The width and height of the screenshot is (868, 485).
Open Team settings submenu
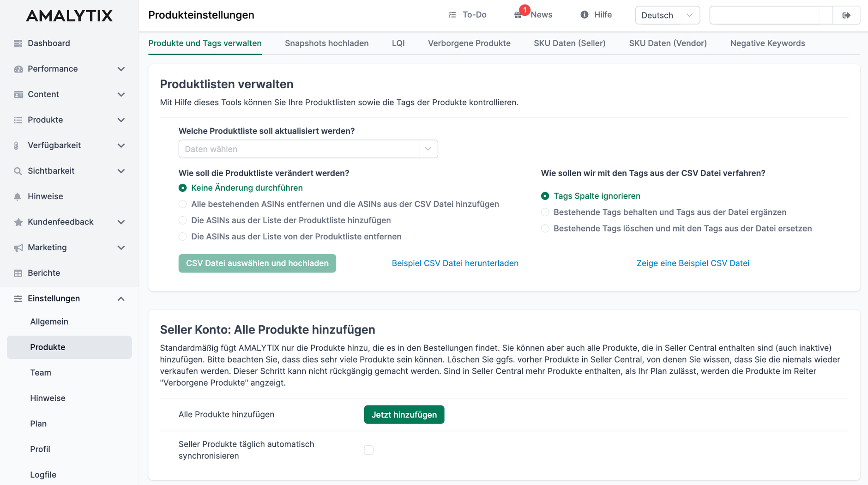coord(41,373)
